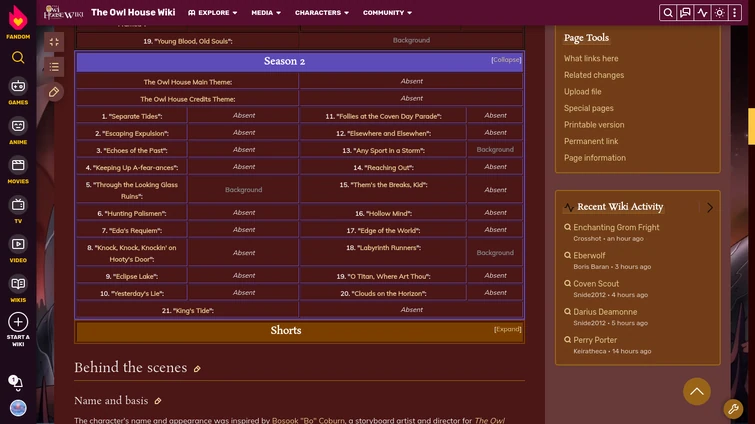Viewport: 755px width, 424px height.
Task: Select episode "Escaping Expulsion" cell
Action: click(131, 133)
